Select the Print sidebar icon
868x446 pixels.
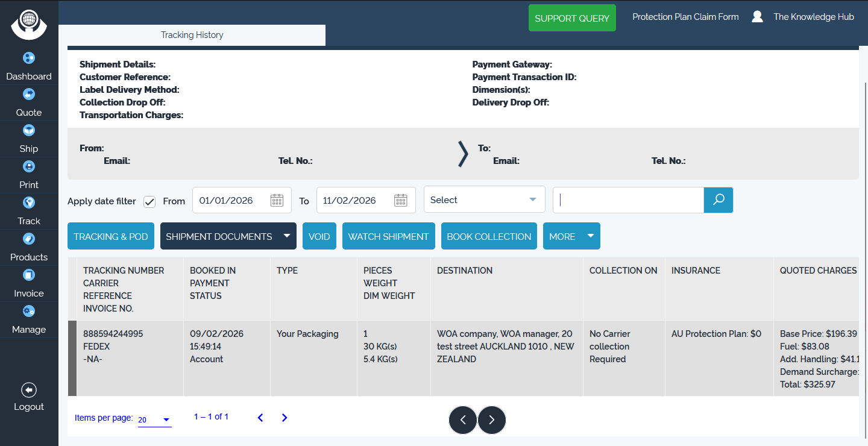coord(29,167)
